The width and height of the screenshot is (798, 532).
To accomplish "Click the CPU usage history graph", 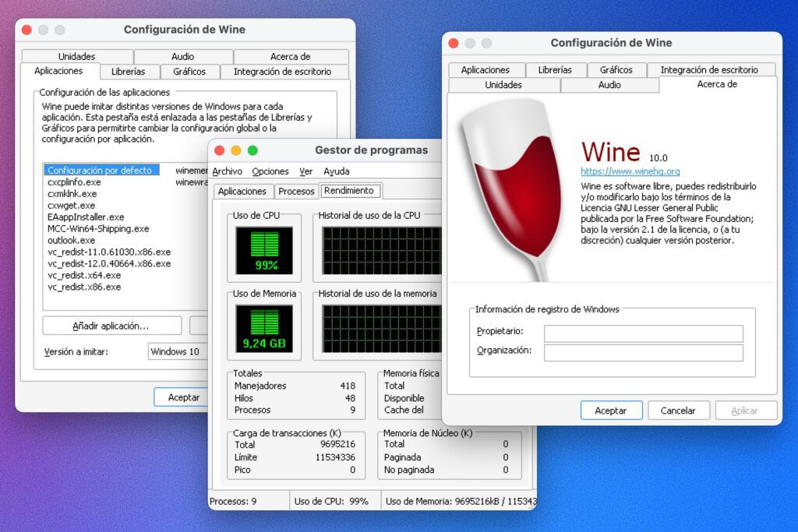I will click(382, 251).
